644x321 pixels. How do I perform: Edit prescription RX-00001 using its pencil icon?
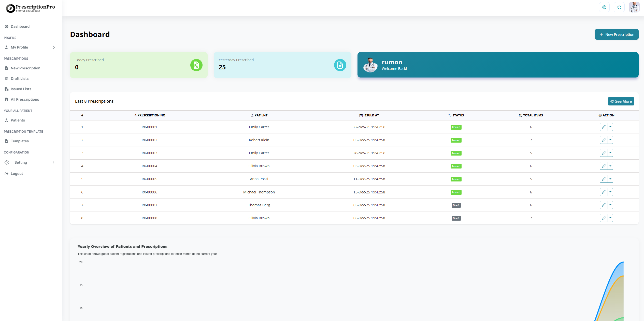tap(604, 127)
